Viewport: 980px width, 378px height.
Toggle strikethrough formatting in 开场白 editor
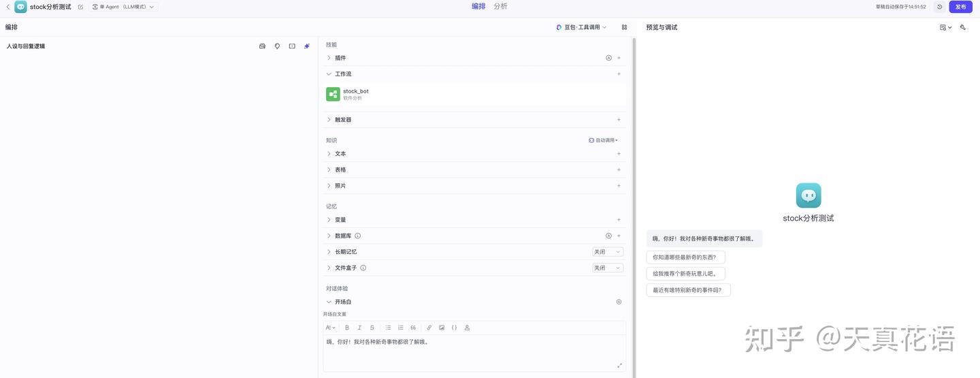pyautogui.click(x=372, y=328)
